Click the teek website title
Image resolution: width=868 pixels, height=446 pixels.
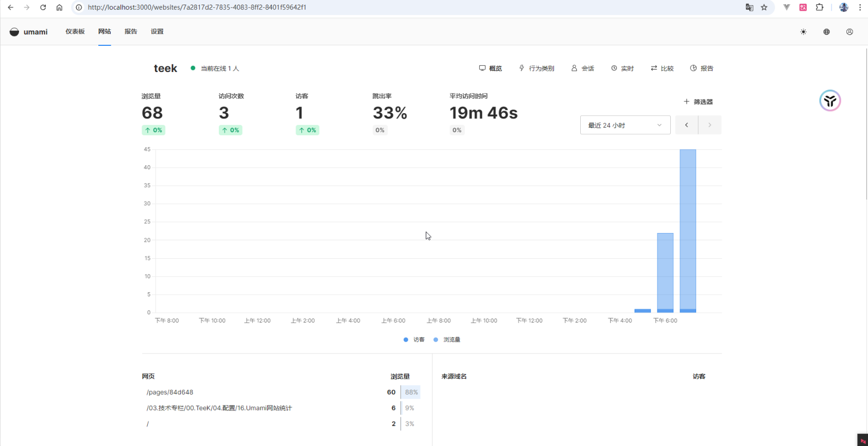[165, 68]
